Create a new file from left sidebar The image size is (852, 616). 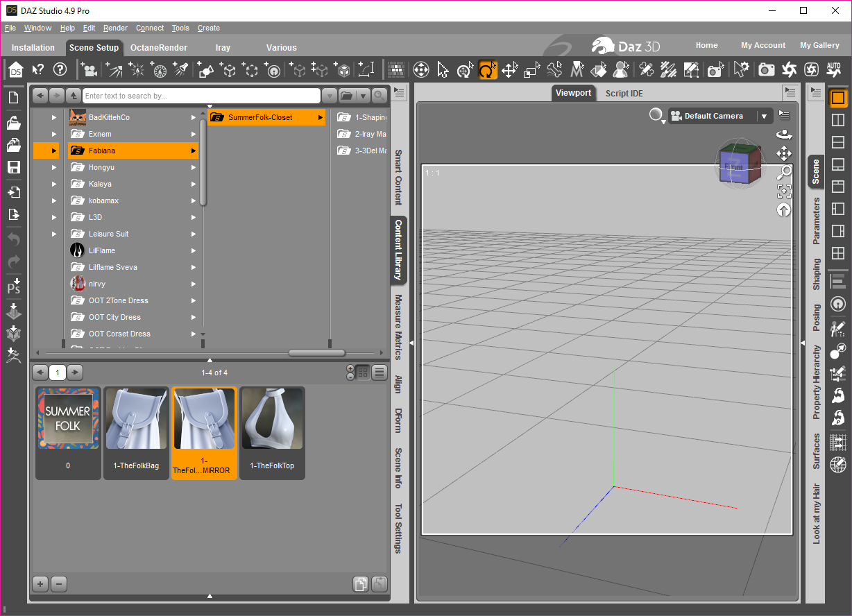tap(13, 97)
